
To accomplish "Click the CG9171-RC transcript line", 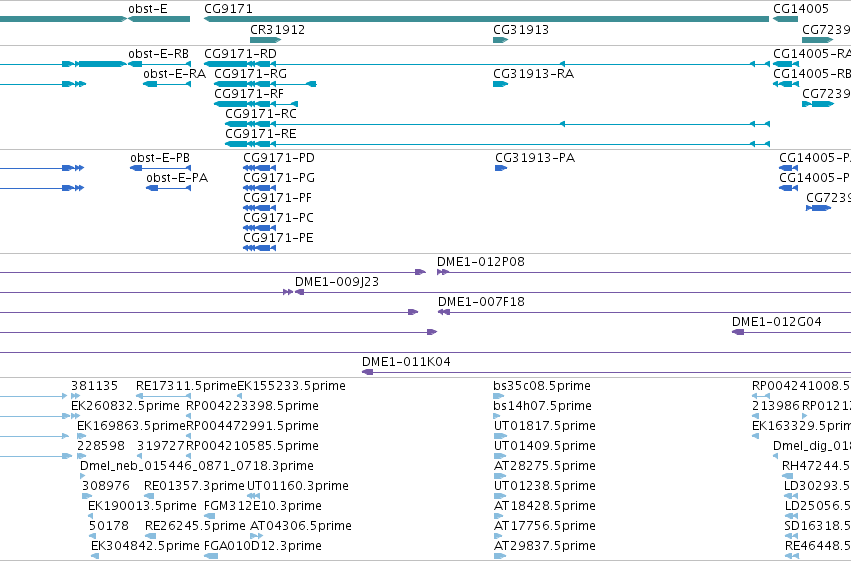I will [x=497, y=124].
